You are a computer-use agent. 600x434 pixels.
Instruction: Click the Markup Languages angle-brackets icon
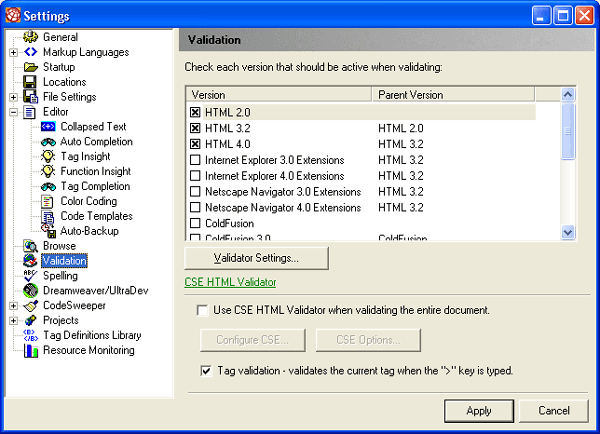[x=30, y=52]
